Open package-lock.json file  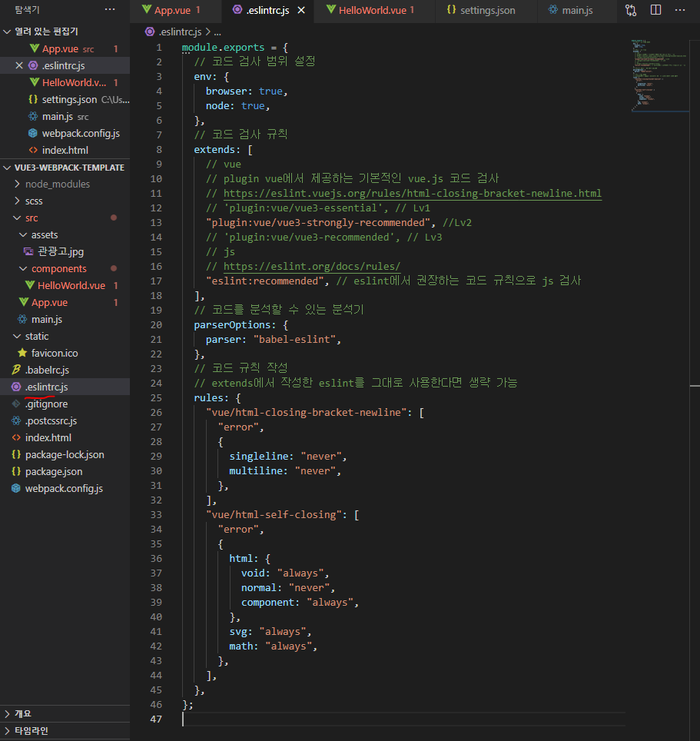(x=65, y=455)
